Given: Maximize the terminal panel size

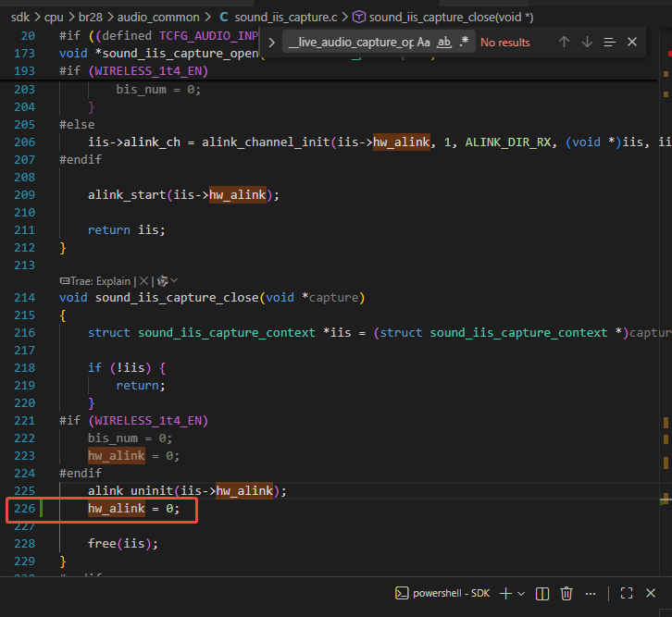Looking at the screenshot, I should (x=627, y=593).
